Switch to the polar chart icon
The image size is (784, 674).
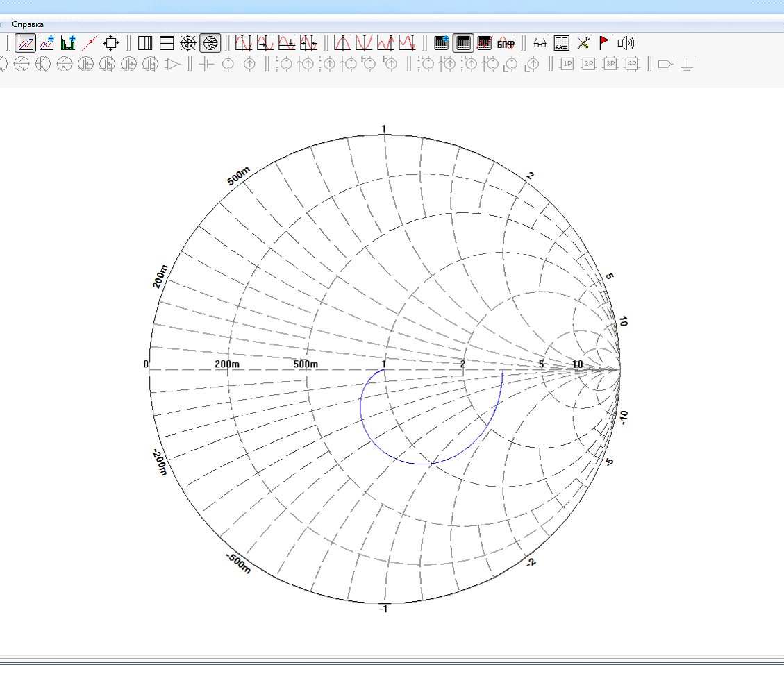pos(188,43)
